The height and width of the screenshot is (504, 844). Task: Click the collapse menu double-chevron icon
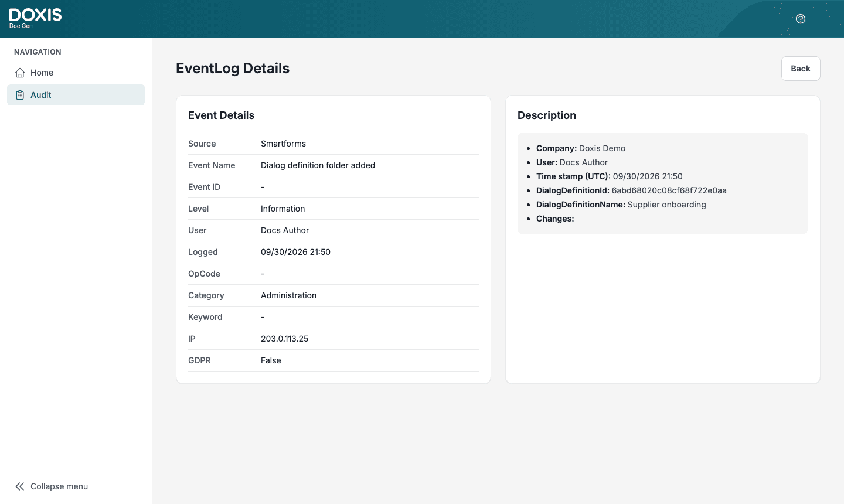(20, 486)
